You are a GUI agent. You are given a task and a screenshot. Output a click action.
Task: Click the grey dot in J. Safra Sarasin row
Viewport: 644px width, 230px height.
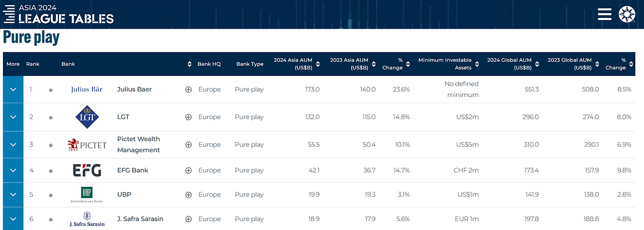tap(51, 220)
